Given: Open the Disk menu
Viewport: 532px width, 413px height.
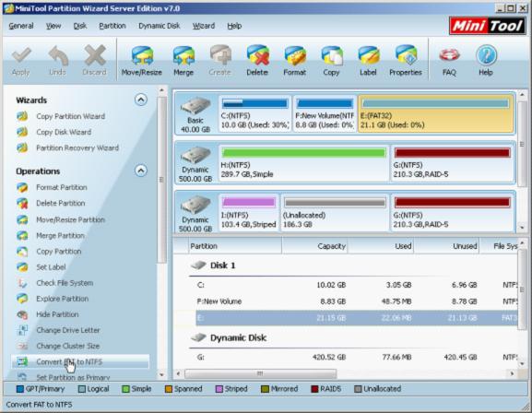Looking at the screenshot, I should 80,26.
